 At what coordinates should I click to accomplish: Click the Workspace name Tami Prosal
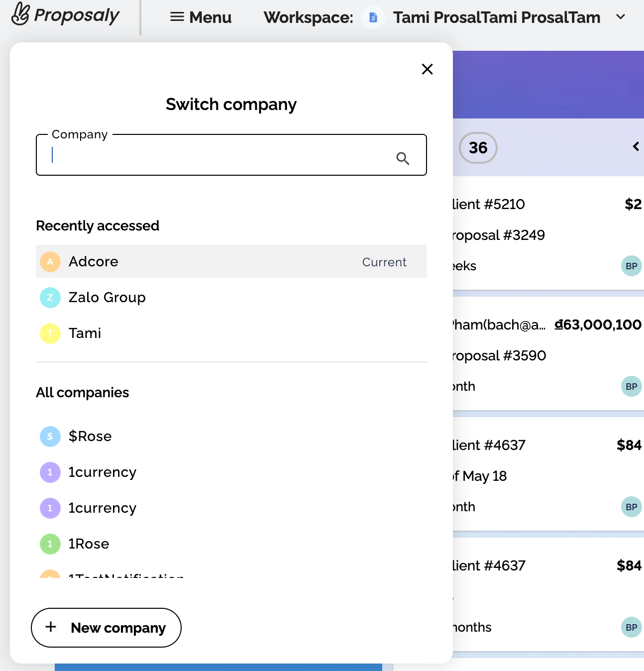click(497, 17)
